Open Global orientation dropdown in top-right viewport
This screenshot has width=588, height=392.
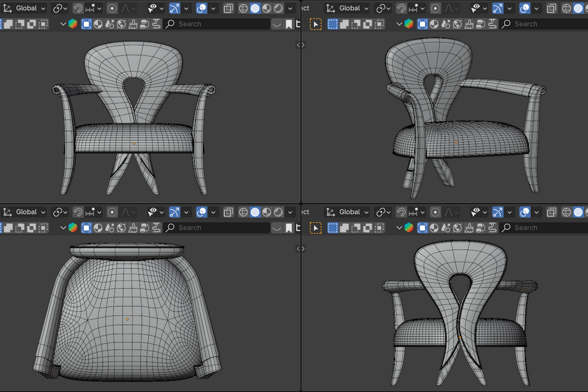349,9
